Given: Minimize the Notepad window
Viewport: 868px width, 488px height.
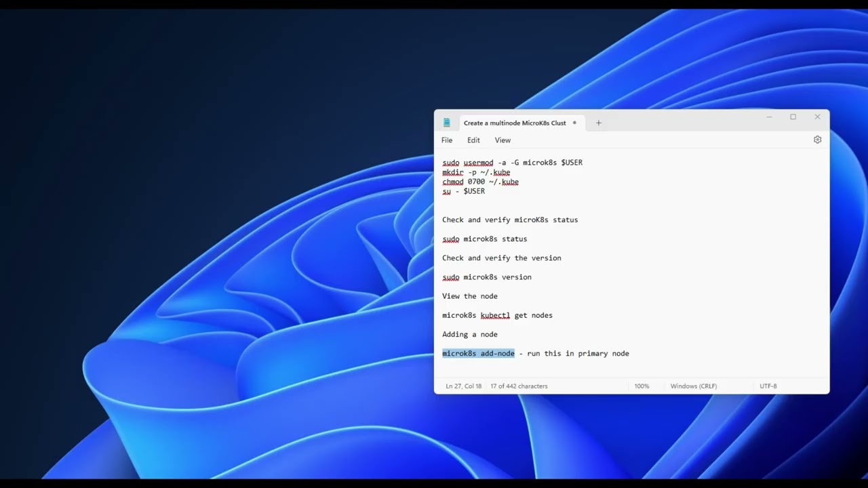Looking at the screenshot, I should [x=769, y=117].
